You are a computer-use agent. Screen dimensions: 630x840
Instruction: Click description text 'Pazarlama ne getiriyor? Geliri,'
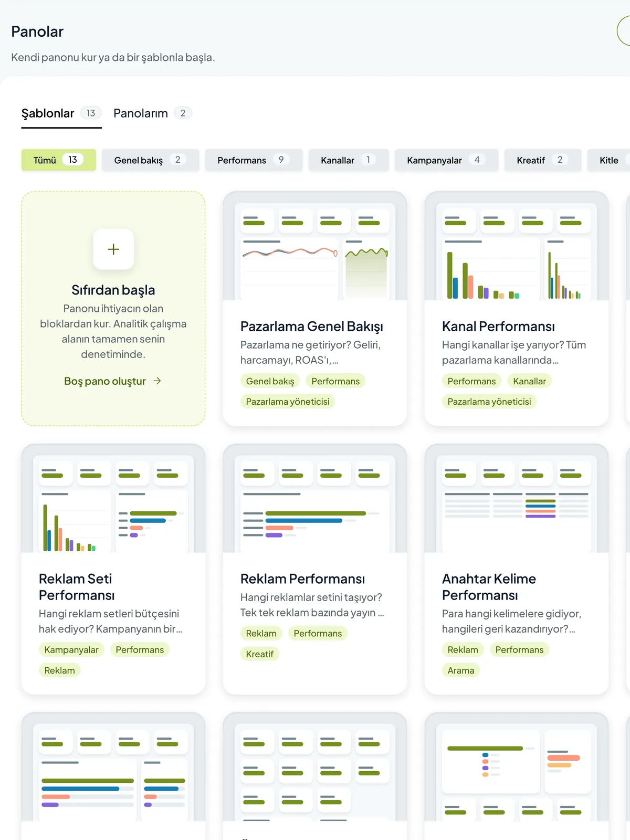(x=310, y=345)
